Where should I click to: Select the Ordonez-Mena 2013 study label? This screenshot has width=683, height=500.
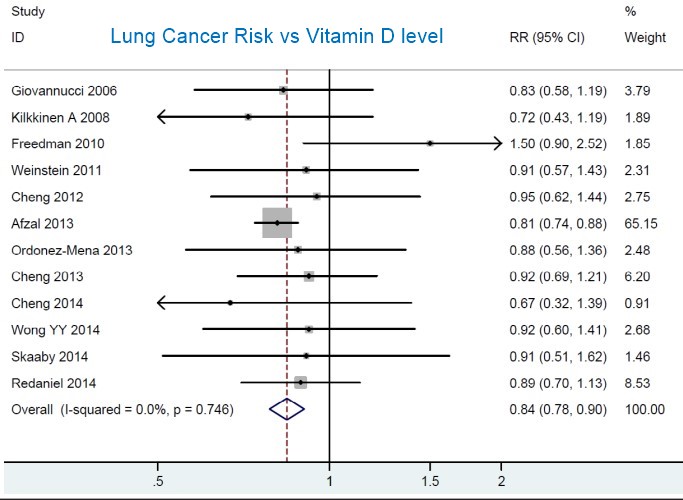coord(71,250)
